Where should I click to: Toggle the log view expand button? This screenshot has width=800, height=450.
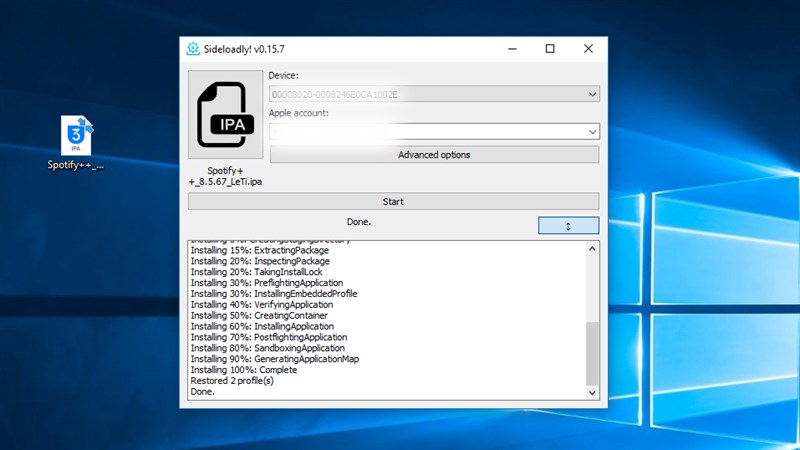(568, 226)
